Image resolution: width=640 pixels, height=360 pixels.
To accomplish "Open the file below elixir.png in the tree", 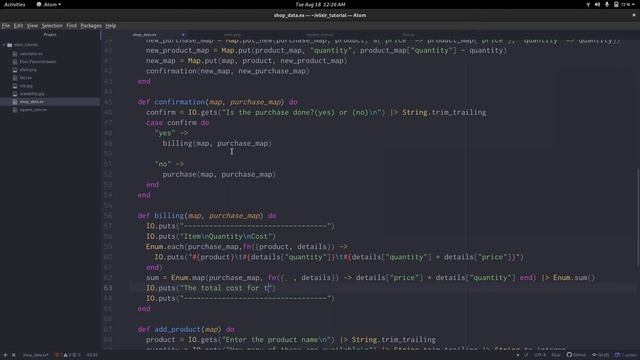I will click(x=25, y=78).
